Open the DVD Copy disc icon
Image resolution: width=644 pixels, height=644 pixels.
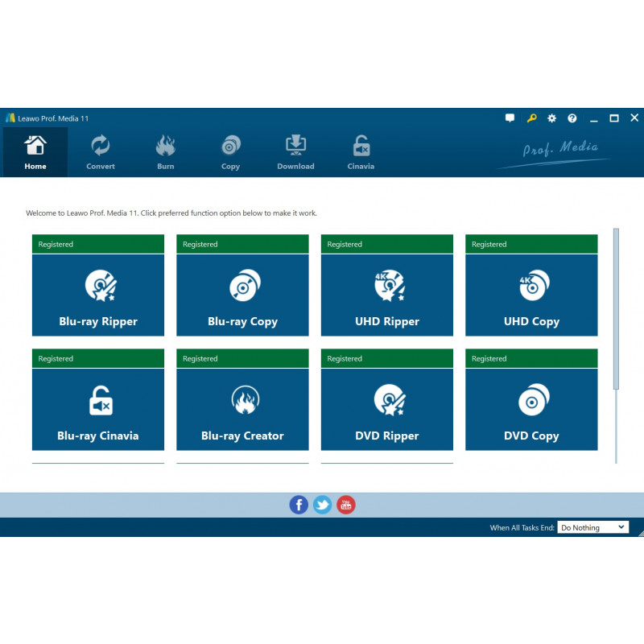point(534,399)
